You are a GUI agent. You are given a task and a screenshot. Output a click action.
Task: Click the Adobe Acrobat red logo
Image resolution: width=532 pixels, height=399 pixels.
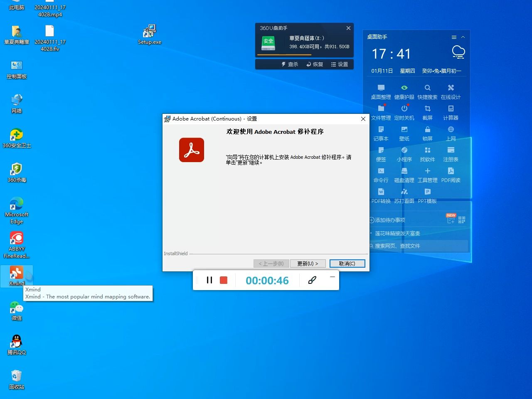(x=192, y=150)
